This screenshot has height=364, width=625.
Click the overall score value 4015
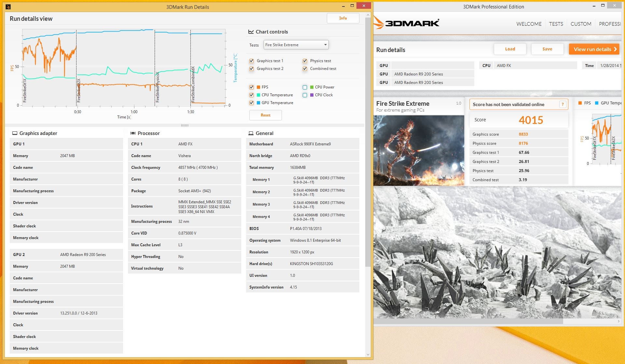coord(531,120)
